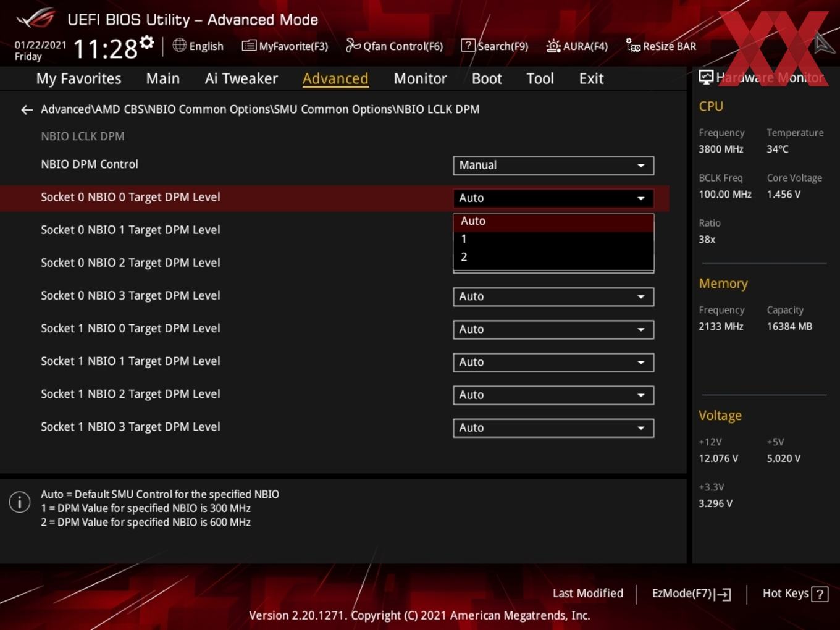Open Socket 1 NBIO 0 Target DPM dropdown
Screen dimensions: 840x630
553,329
